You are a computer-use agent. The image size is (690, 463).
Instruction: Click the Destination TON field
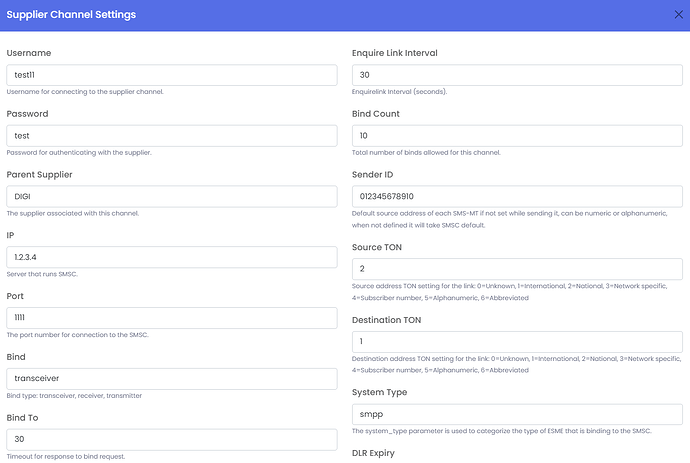pos(517,342)
